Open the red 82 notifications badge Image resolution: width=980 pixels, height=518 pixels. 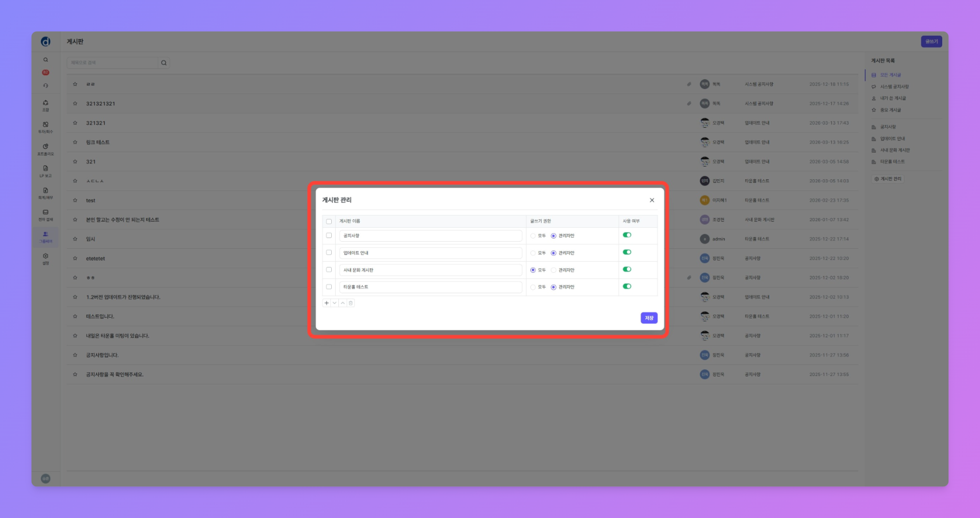45,73
